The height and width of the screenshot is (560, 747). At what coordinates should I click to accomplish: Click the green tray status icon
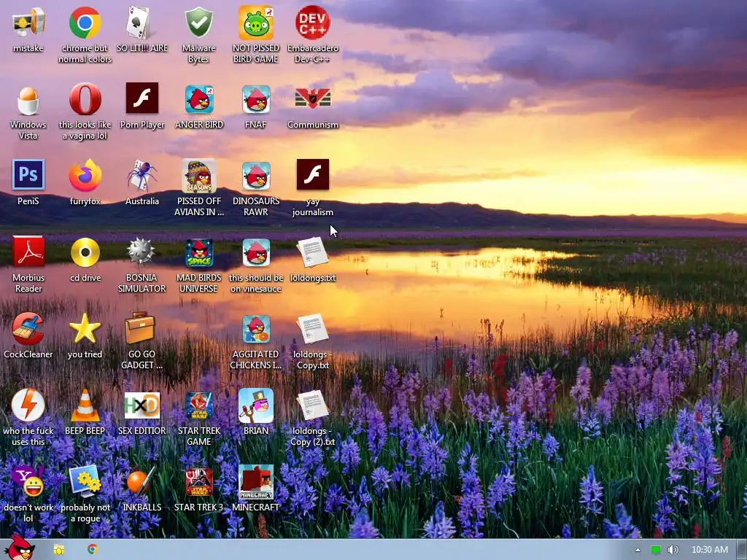[x=656, y=550]
